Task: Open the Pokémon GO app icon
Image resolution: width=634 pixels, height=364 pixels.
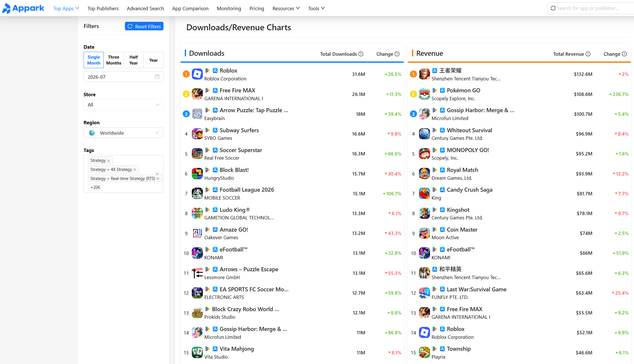Action: (424, 94)
